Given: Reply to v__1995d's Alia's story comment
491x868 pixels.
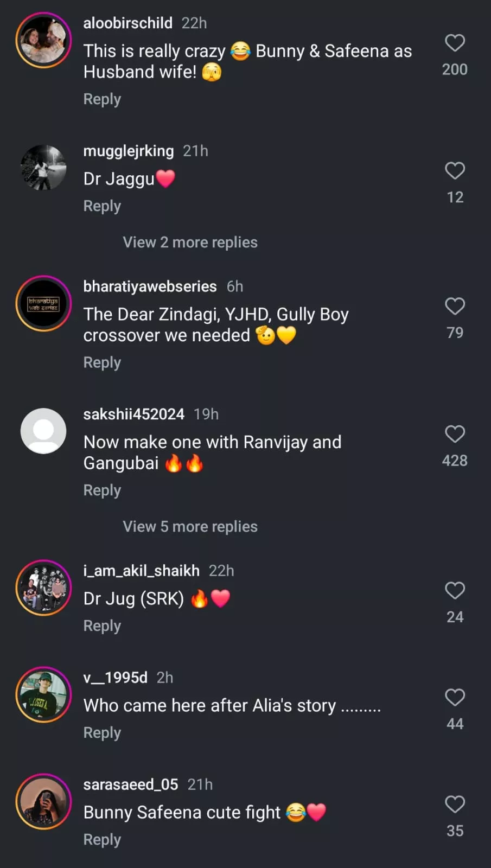Looking at the screenshot, I should click(x=102, y=733).
